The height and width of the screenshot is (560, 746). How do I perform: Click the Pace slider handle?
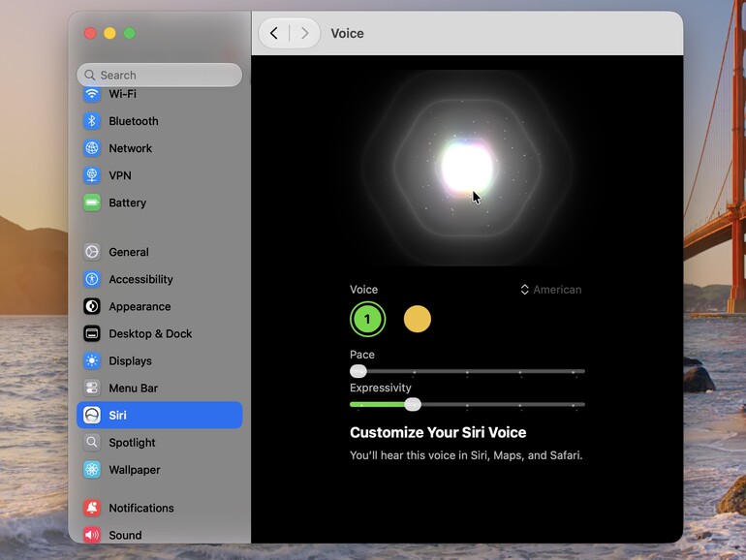tap(358, 371)
